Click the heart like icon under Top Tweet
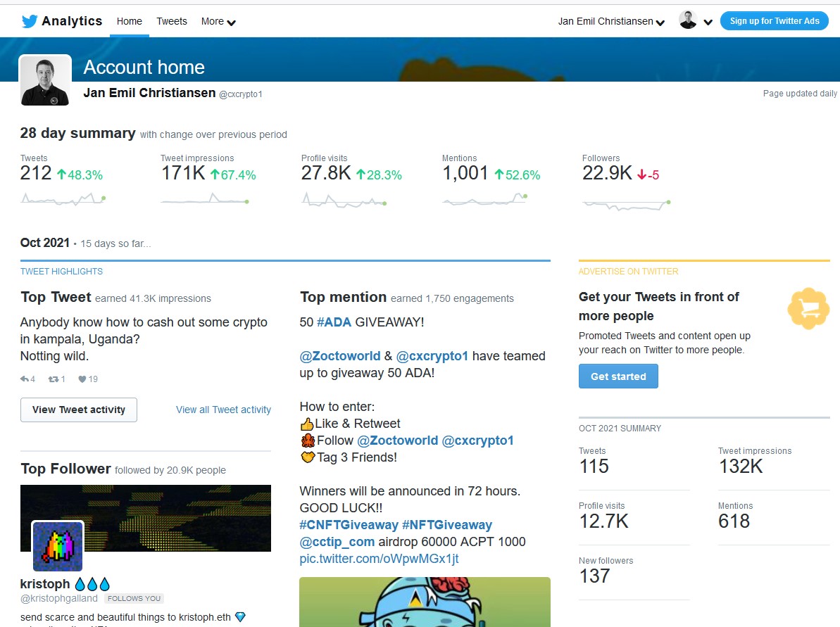The image size is (840, 627). pyautogui.click(x=82, y=379)
